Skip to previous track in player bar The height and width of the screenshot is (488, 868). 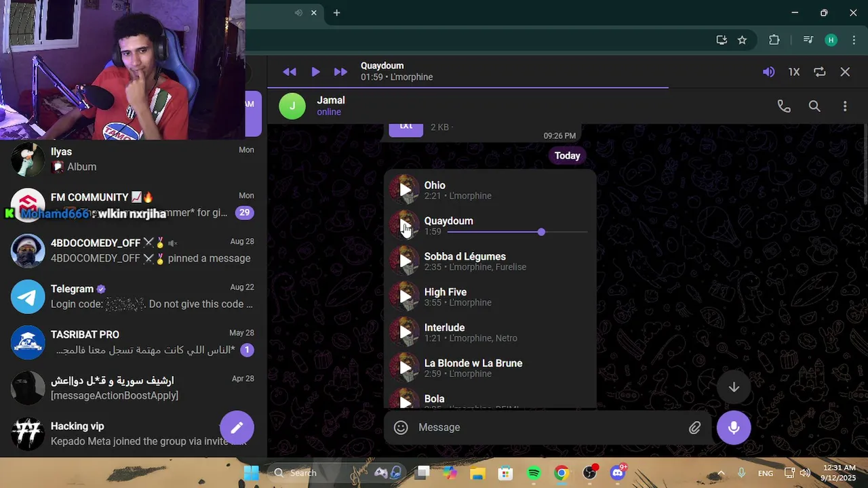tap(290, 72)
